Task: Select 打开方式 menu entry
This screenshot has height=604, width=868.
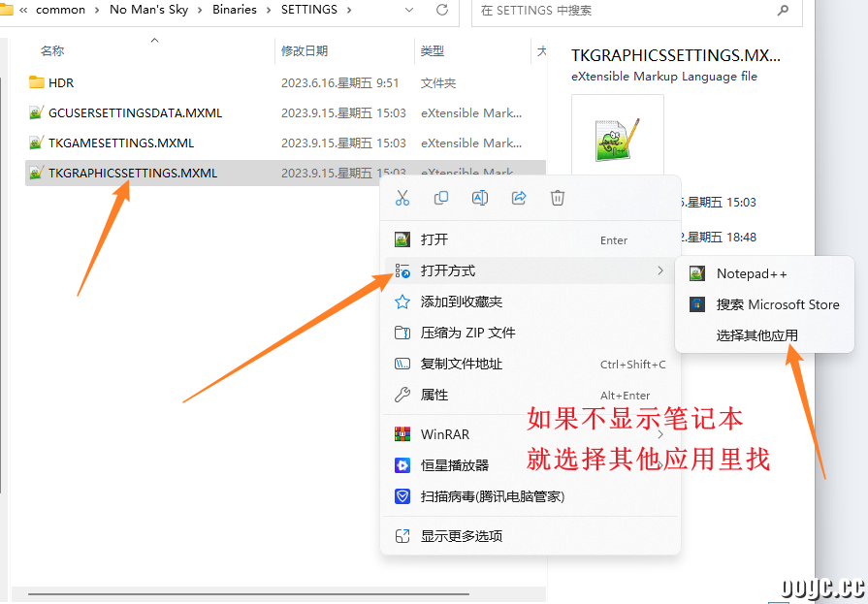Action: tap(530, 270)
